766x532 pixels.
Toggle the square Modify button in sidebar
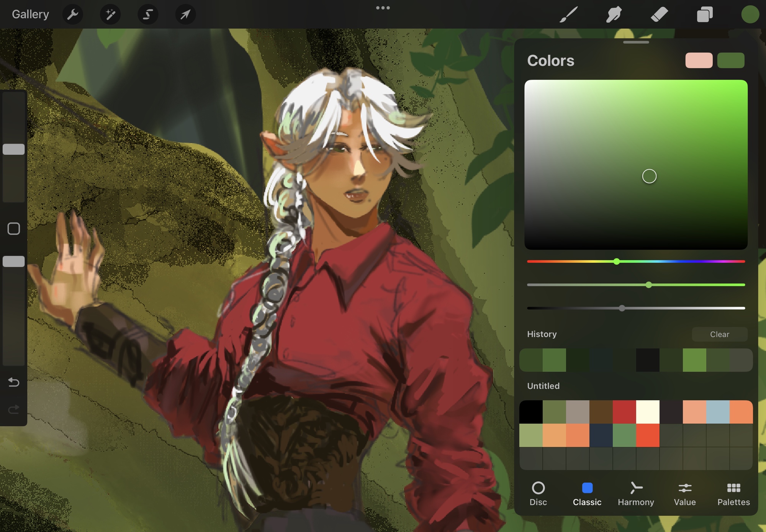pyautogui.click(x=14, y=229)
